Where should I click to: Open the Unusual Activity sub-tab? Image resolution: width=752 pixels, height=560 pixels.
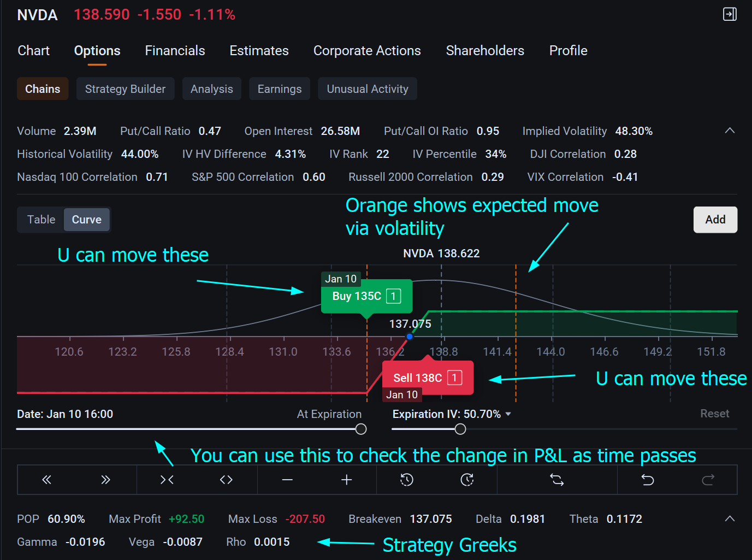coord(368,89)
